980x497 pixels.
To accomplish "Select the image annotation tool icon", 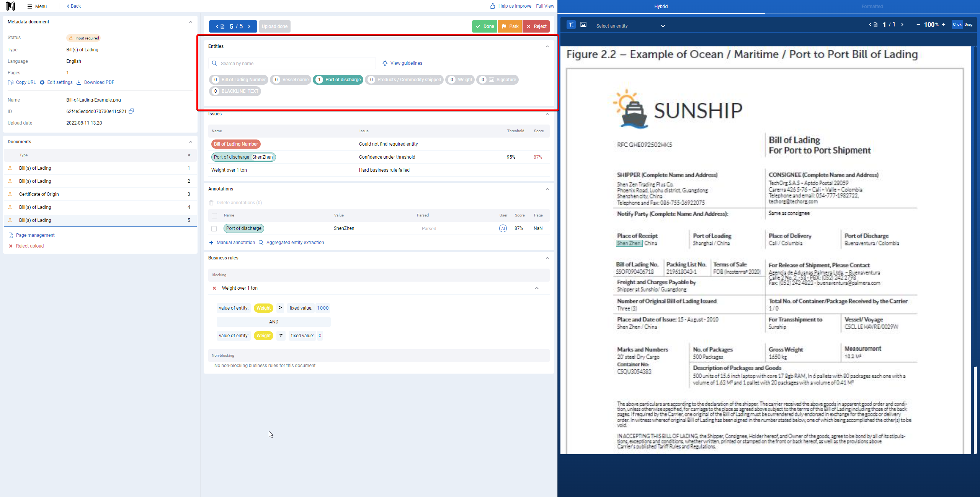I will 583,25.
